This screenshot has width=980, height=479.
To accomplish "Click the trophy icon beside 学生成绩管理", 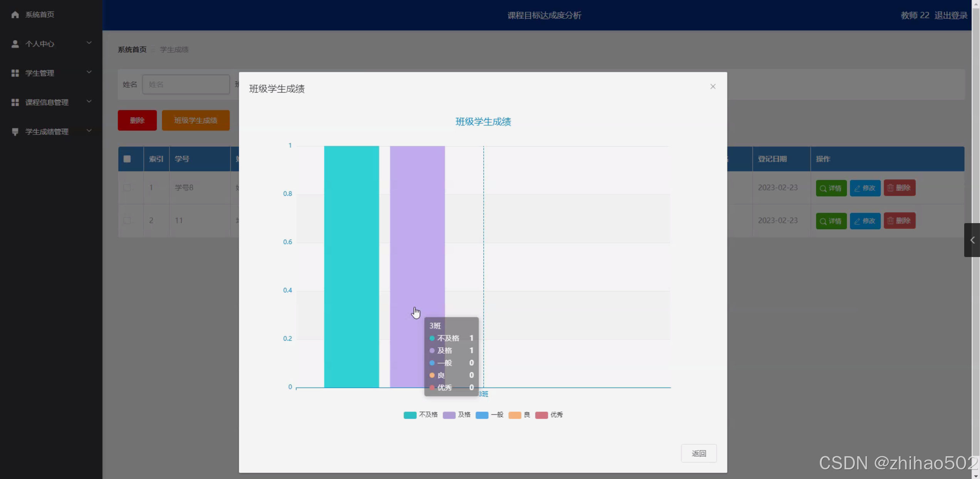I will 15,132.
